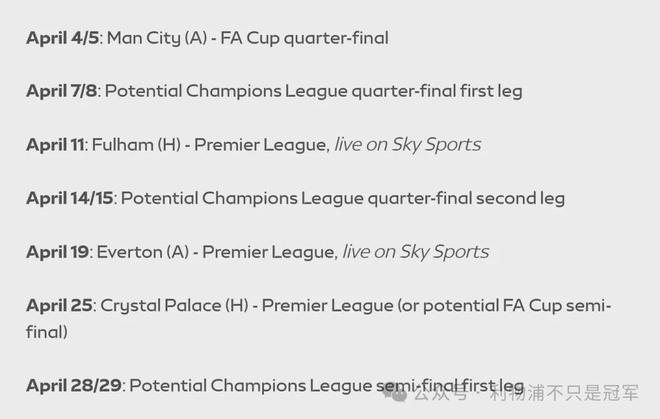660x419 pixels.
Task: Click the April 7/8 date heading
Action: point(63,91)
